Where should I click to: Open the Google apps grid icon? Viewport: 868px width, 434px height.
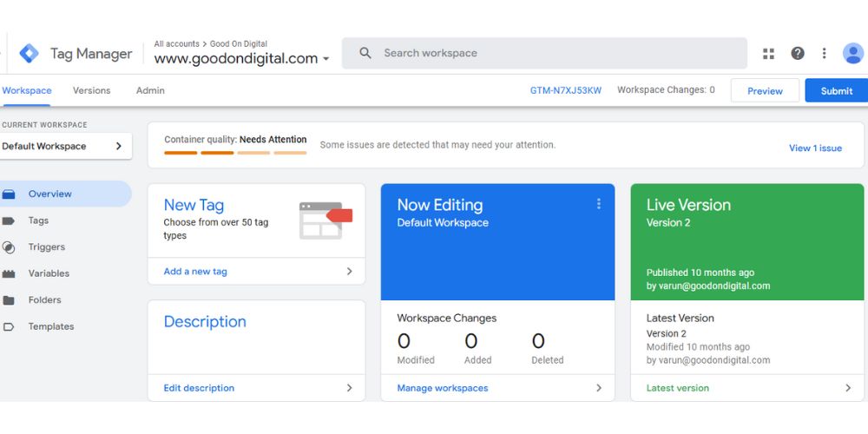768,54
